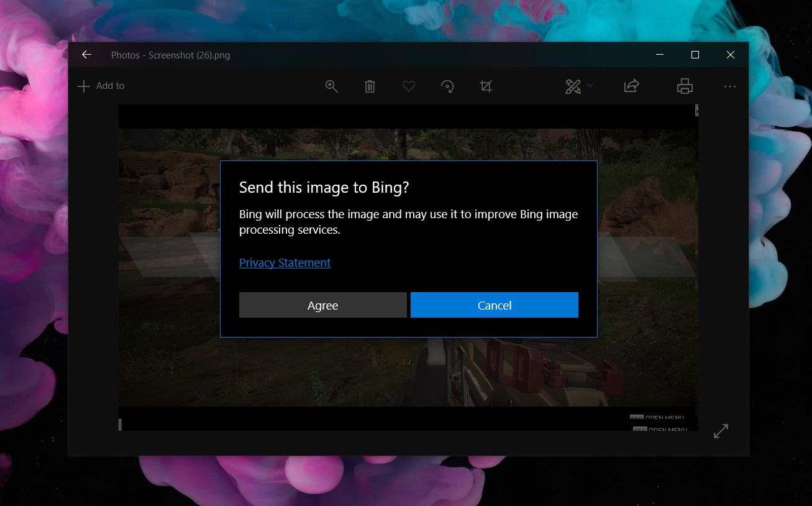The height and width of the screenshot is (506, 812).
Task: Click the 'Photos - Screenshot (26).png' title text
Action: point(171,55)
